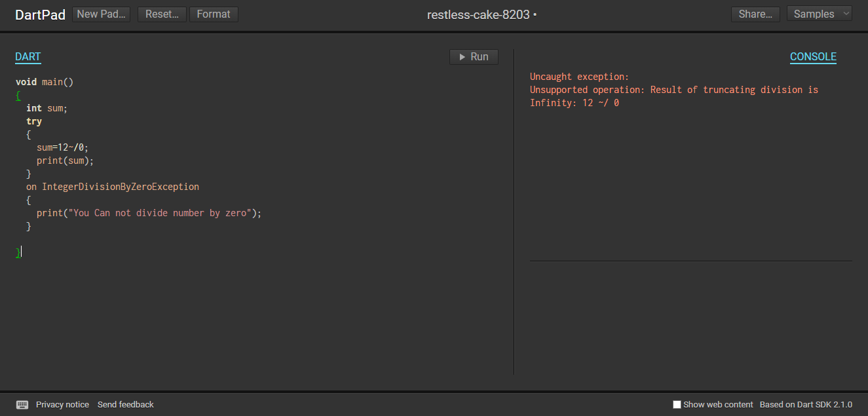Image resolution: width=868 pixels, height=416 pixels.
Task: Click the DartPad logo title
Action: [x=40, y=14]
